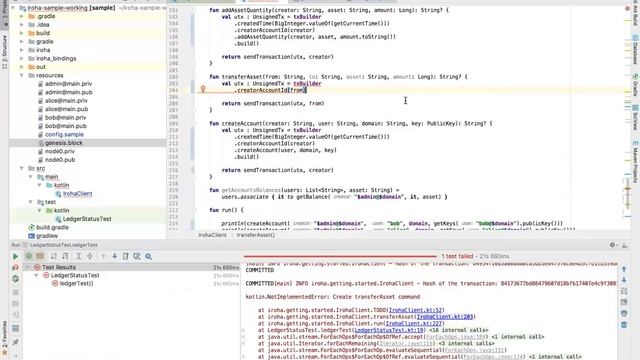Expand the .gradle folder
The width and height of the screenshot is (640, 360).
point(22,16)
